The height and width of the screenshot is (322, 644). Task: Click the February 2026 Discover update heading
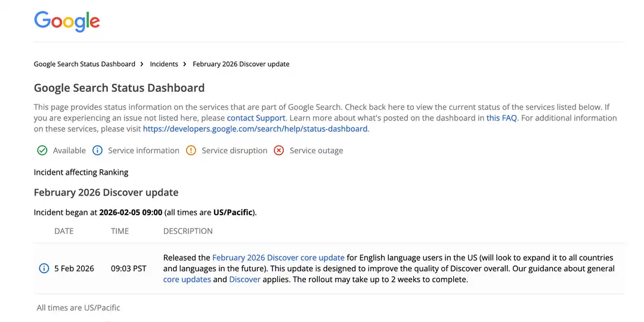pos(106,192)
